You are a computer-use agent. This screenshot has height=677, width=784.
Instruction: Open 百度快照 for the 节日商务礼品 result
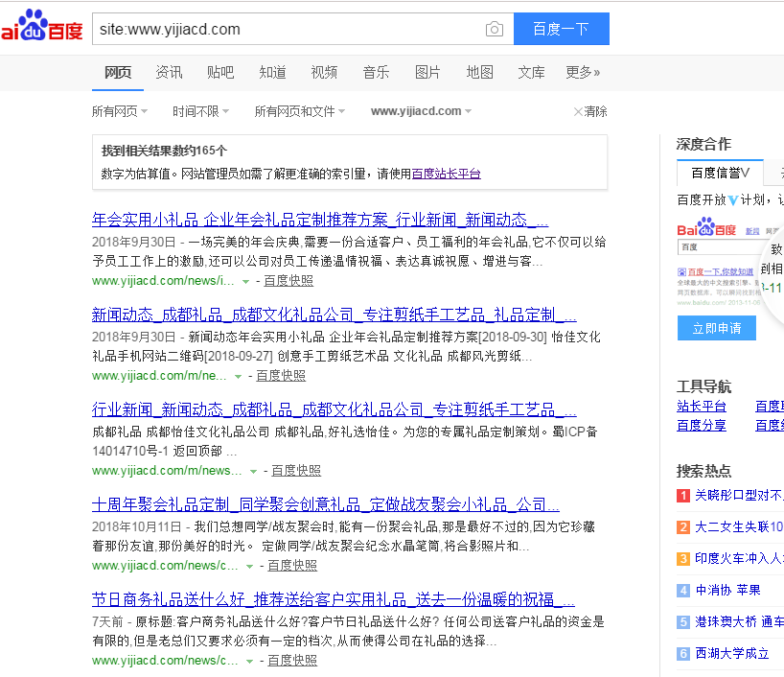coord(292,661)
